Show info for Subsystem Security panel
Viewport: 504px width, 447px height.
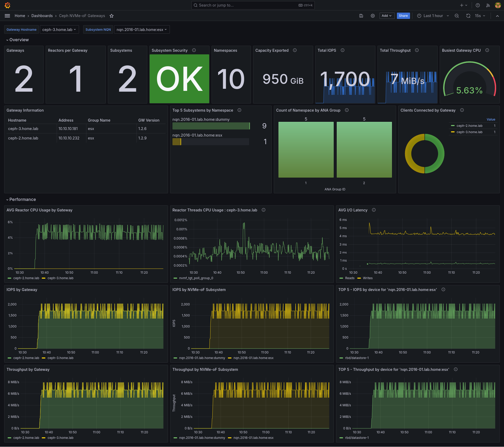point(194,50)
